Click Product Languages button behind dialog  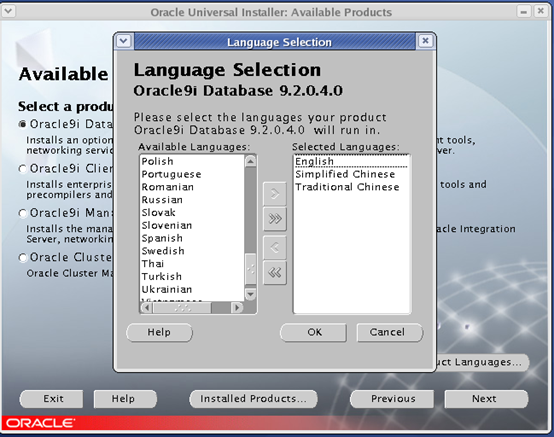483,362
